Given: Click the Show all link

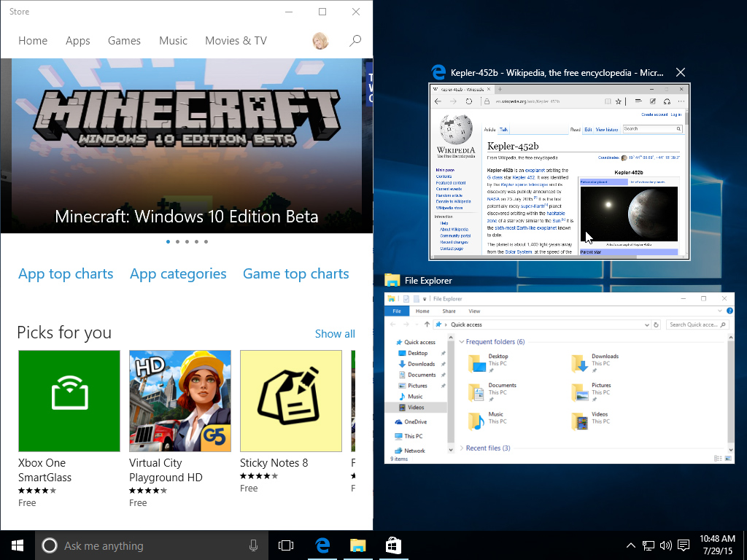Looking at the screenshot, I should click(x=335, y=334).
